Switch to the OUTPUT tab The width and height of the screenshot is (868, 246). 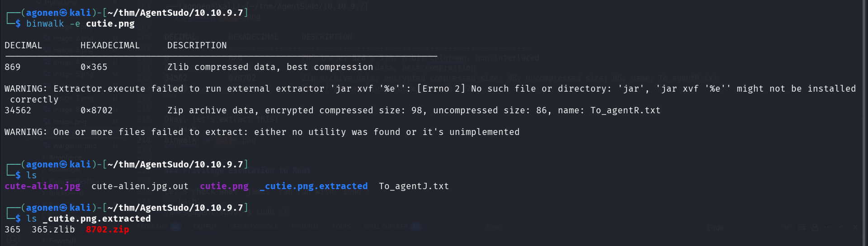click(x=205, y=227)
